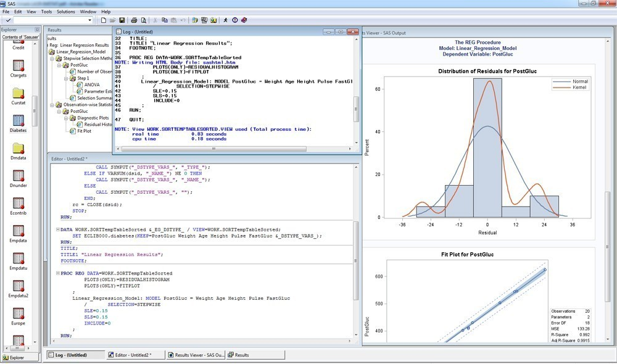This screenshot has height=364, width=617.
Task: Open the View menu
Action: 31,12
